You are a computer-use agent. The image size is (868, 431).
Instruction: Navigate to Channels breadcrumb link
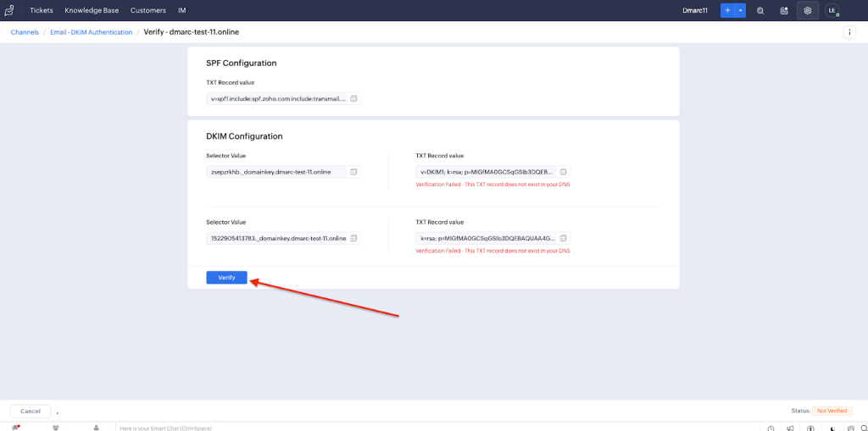(25, 32)
